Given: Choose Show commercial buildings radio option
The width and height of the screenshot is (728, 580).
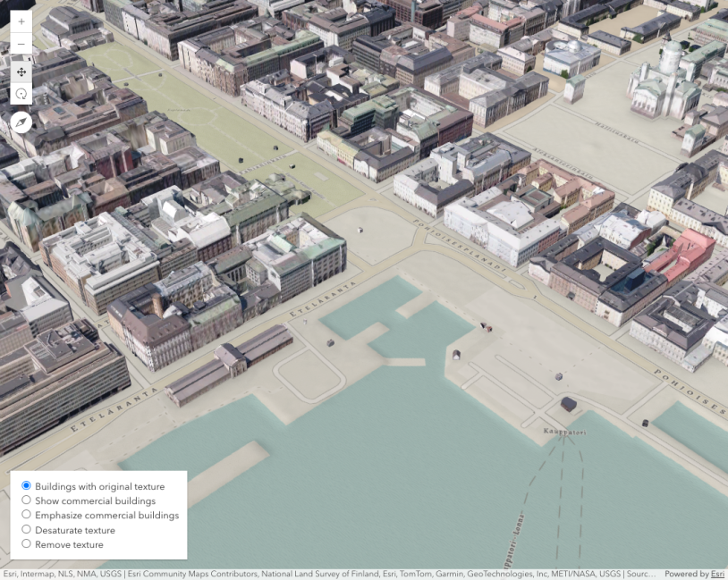Looking at the screenshot, I should coord(27,500).
